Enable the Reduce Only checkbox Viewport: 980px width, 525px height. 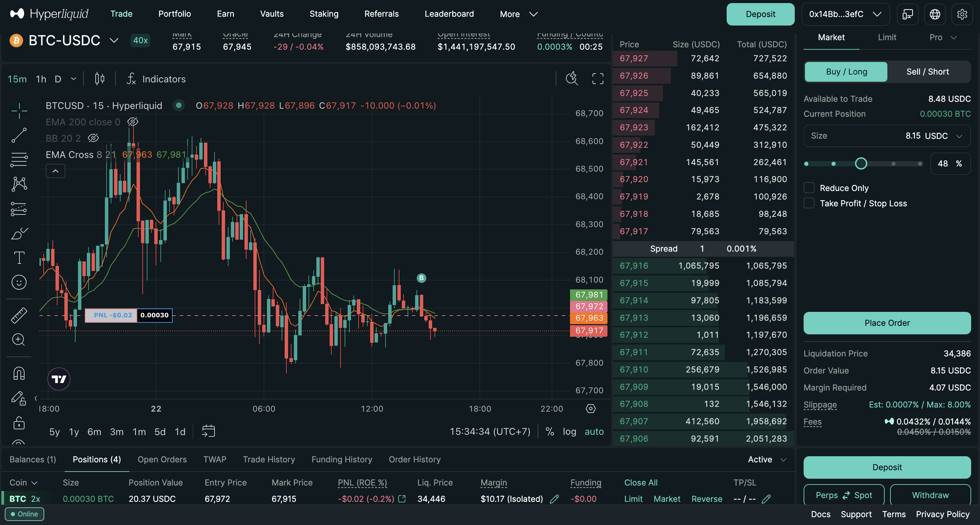[x=809, y=188]
